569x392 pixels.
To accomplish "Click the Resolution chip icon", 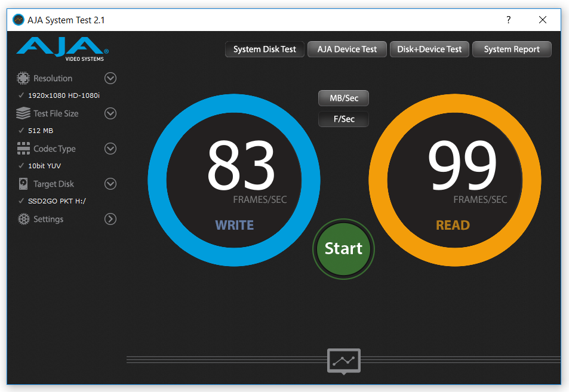I will pyautogui.click(x=23, y=78).
